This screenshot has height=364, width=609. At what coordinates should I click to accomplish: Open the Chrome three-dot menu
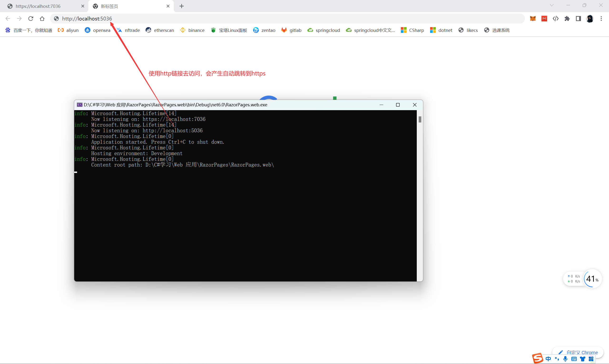click(x=601, y=19)
